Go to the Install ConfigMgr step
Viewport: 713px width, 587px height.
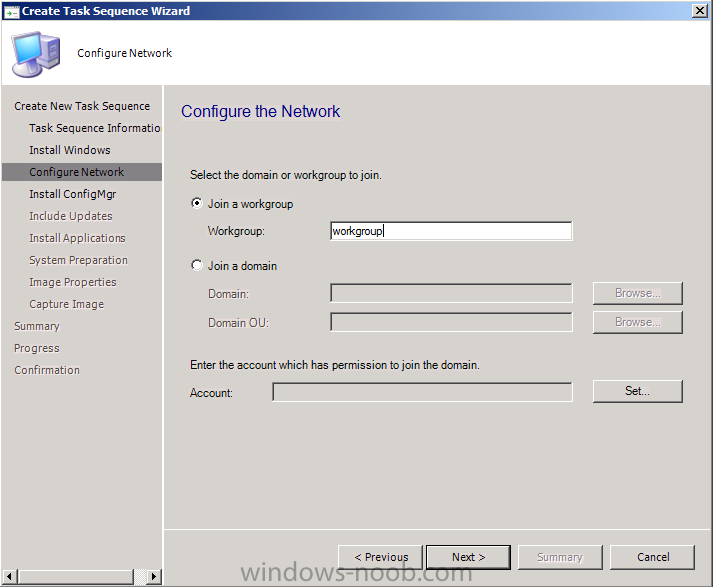[x=73, y=194]
